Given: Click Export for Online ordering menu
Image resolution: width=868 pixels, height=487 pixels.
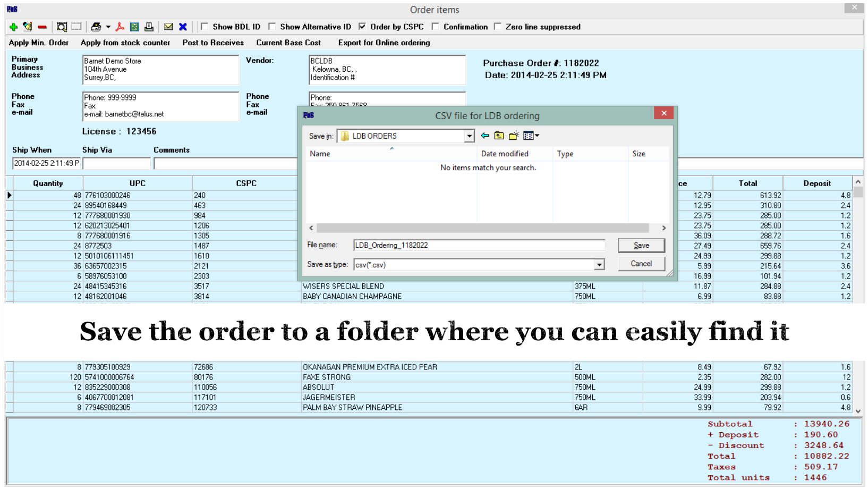Looking at the screenshot, I should click(384, 43).
